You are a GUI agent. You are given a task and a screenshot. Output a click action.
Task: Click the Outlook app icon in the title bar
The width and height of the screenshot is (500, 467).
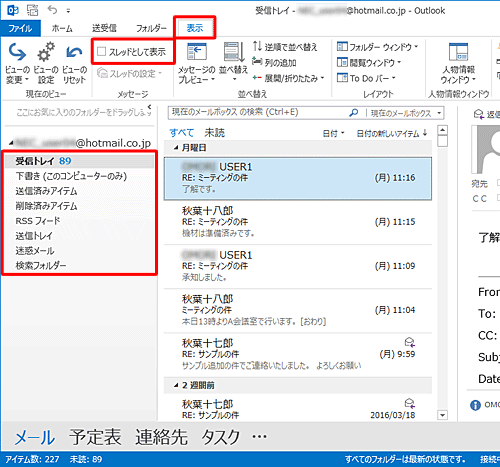(13, 10)
